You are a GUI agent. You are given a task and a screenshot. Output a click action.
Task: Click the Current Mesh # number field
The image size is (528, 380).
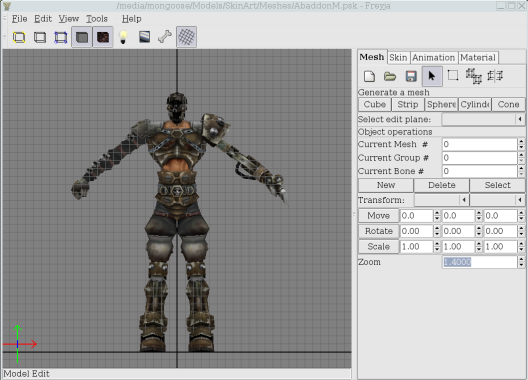click(x=479, y=145)
